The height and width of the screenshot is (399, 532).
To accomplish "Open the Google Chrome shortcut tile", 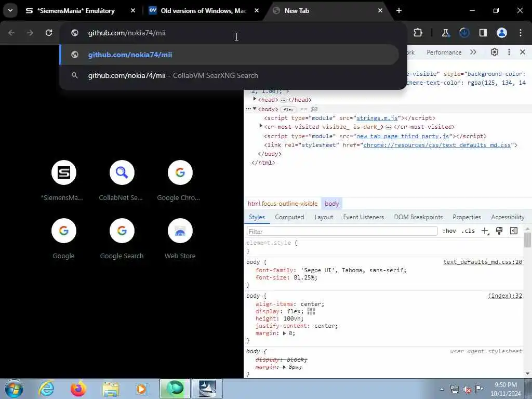I will point(180,180).
